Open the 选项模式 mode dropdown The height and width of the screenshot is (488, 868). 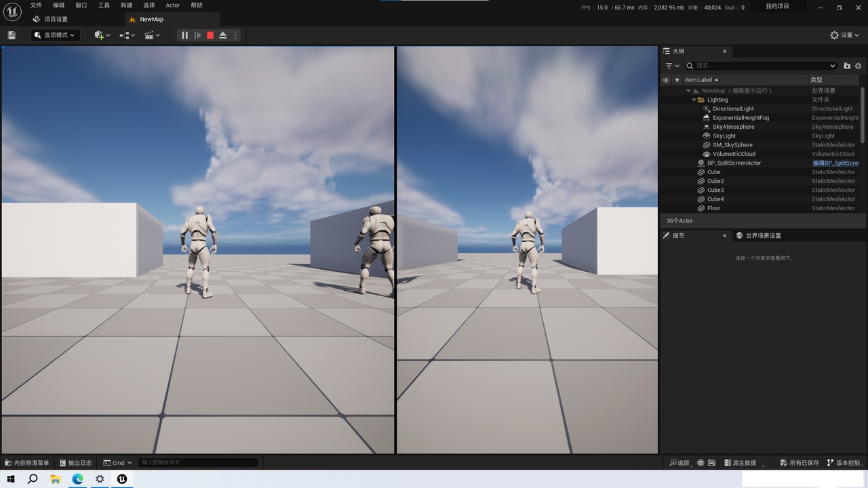pyautogui.click(x=55, y=35)
